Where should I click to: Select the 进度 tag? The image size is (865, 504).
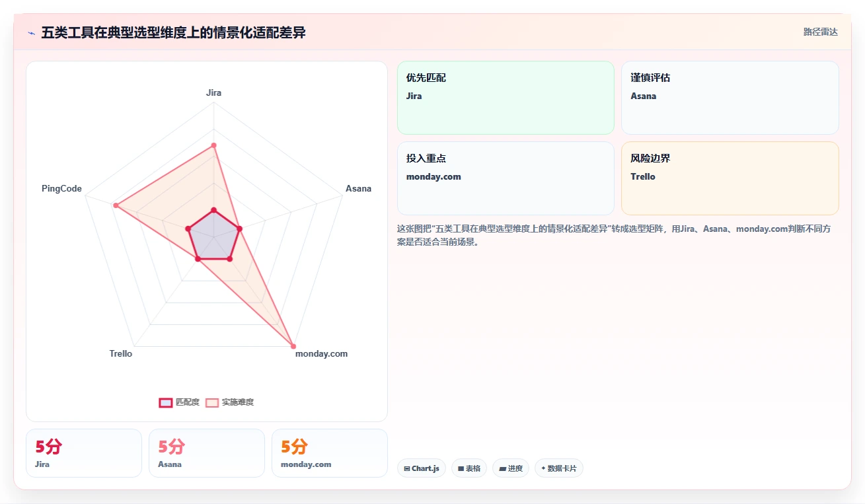(511, 468)
